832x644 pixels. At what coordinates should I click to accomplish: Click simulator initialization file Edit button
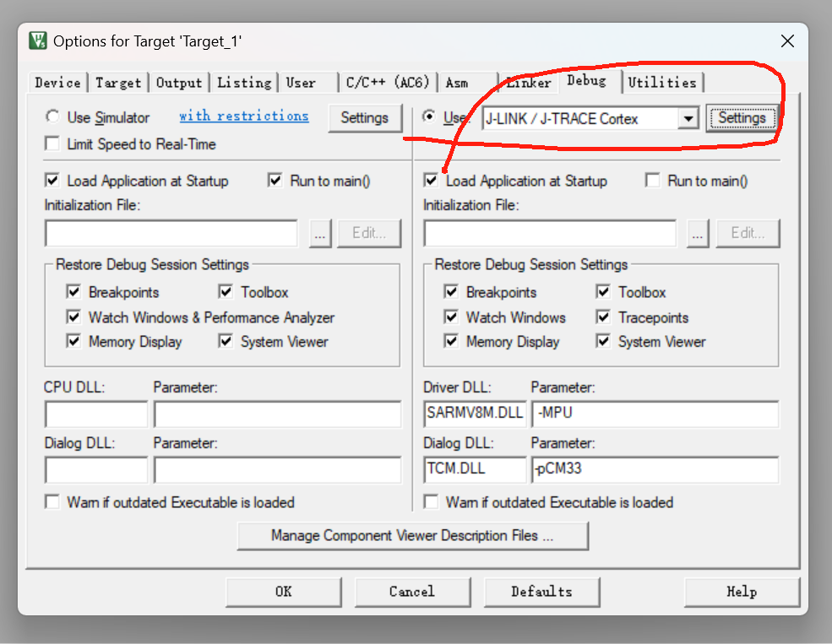[x=369, y=234]
